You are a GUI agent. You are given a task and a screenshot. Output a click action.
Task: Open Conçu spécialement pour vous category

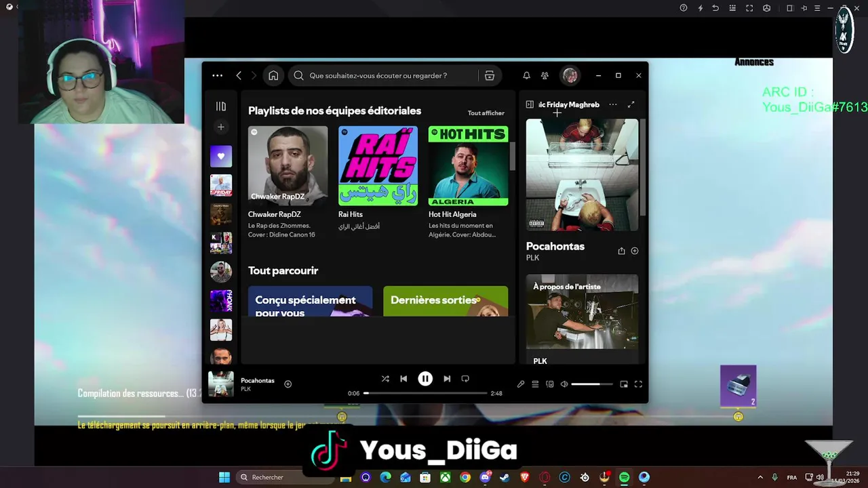(x=310, y=301)
